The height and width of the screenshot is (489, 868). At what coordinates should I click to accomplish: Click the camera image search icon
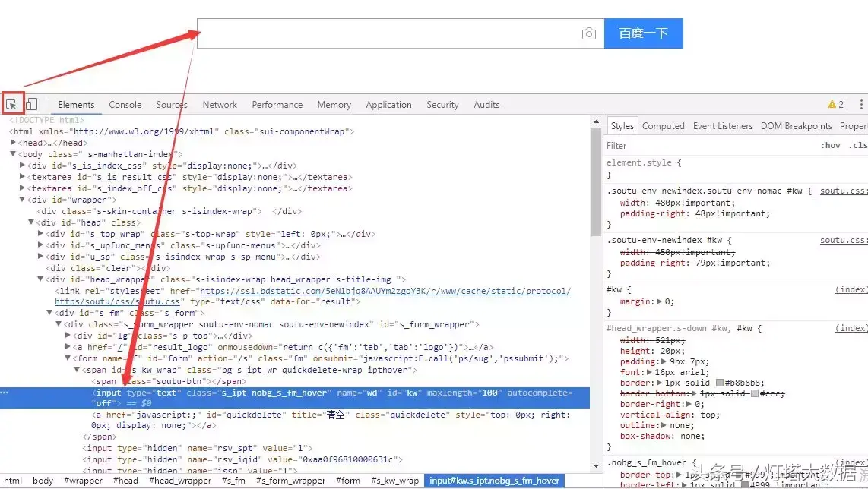coord(589,33)
